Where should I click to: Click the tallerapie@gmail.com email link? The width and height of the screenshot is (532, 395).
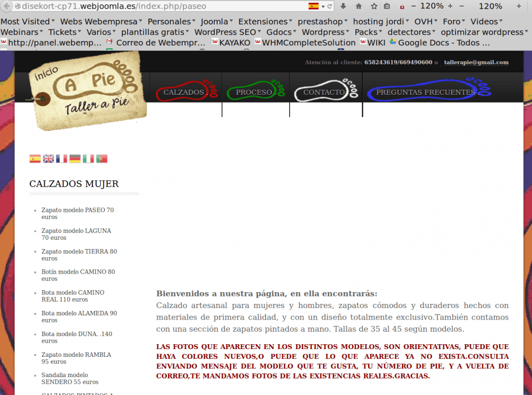476,62
